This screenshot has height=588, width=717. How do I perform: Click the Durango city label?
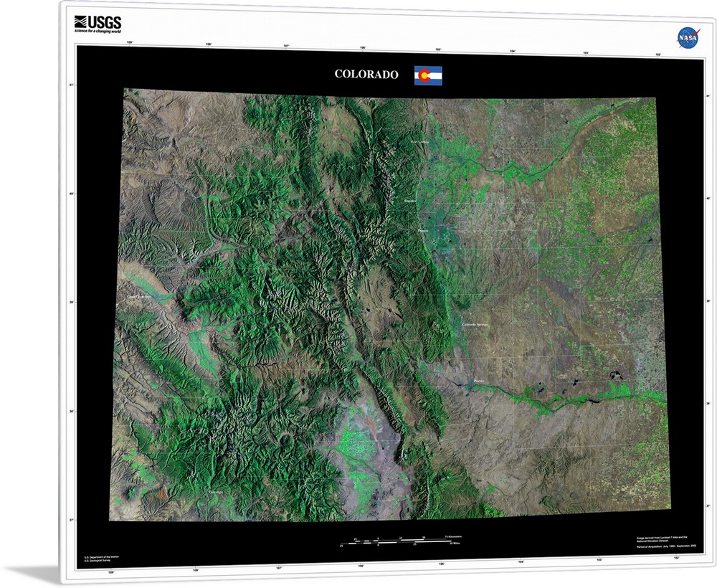click(x=215, y=492)
